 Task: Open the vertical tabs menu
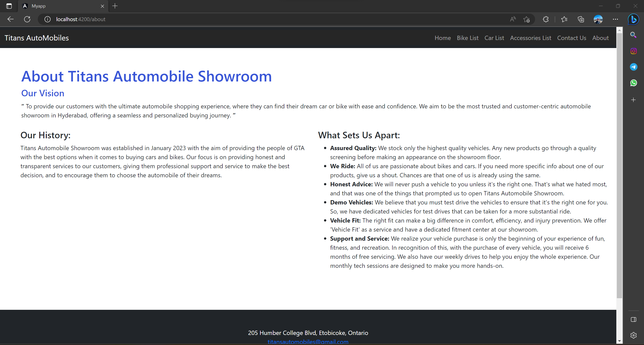pyautogui.click(x=9, y=6)
